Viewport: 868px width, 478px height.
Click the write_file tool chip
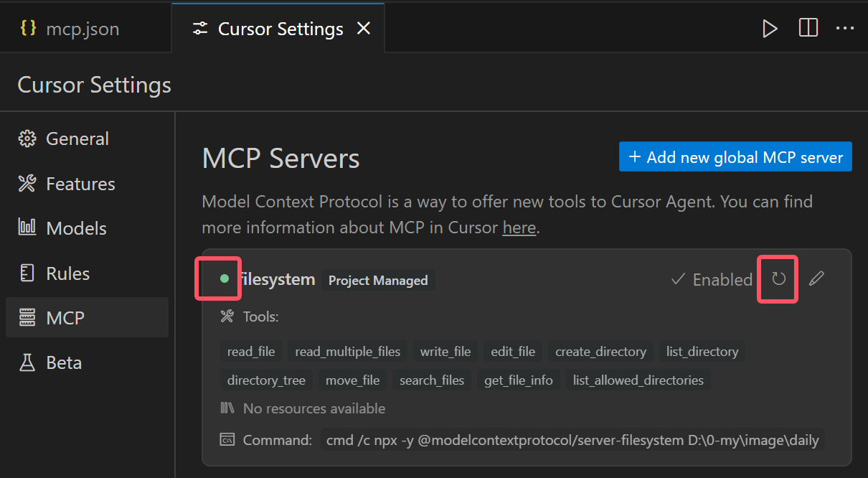pos(445,351)
